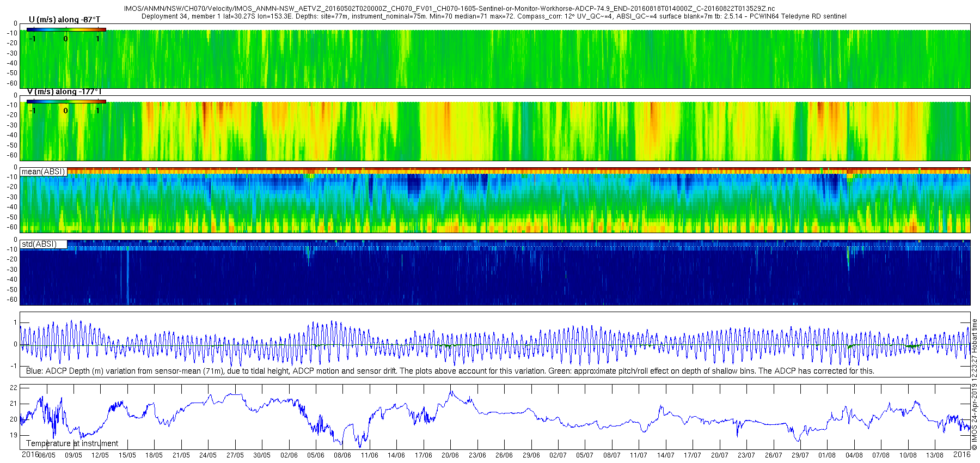Click the U (m/s) velocity color bar
980x463 pixels.
(66, 29)
